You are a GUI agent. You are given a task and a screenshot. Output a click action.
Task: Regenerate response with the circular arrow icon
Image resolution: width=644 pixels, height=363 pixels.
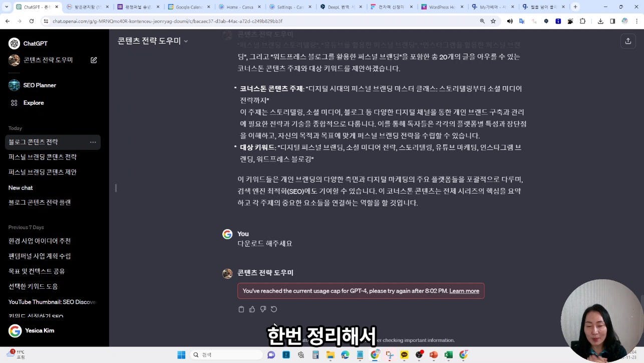[274, 309]
